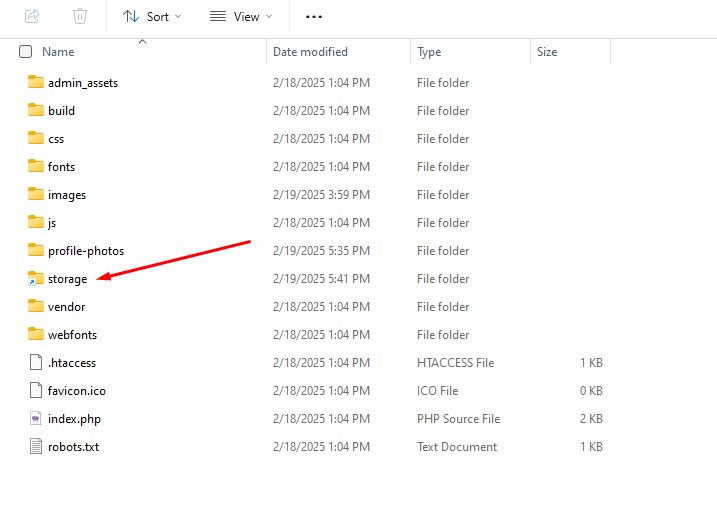The height and width of the screenshot is (510, 717).
Task: Click the favicon.ico file icon
Action: click(35, 391)
